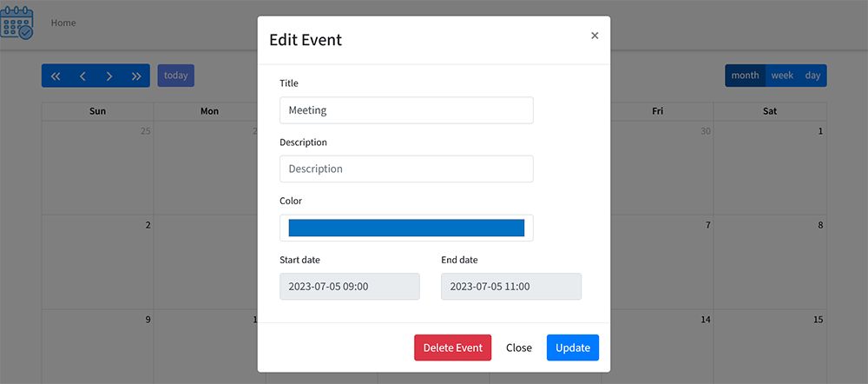The width and height of the screenshot is (868, 384).
Task: Open the blue event color picker
Action: pos(406,228)
